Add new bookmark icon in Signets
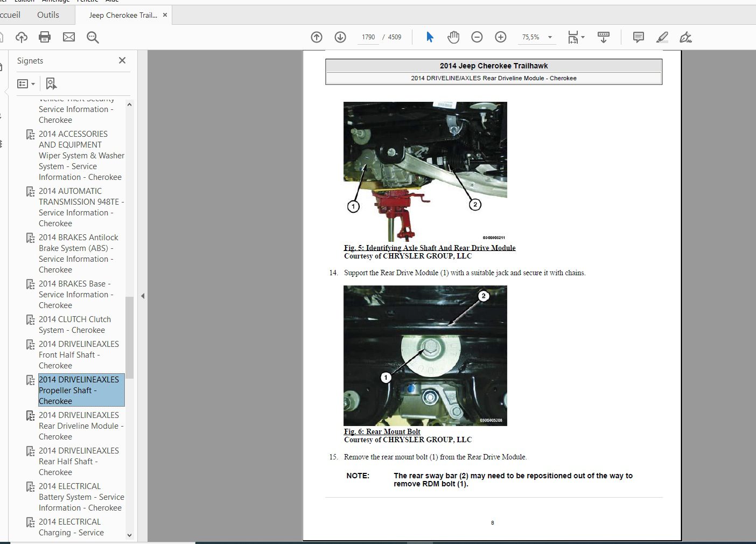Image resolution: width=756 pixels, height=544 pixels. [x=51, y=83]
